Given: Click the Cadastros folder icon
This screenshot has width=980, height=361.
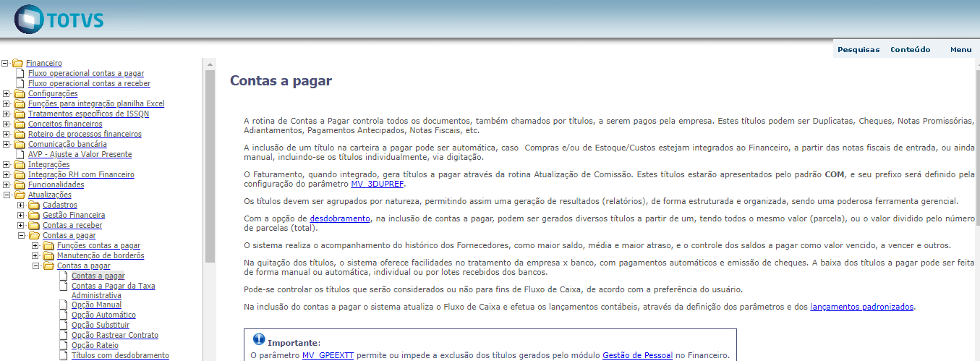Looking at the screenshot, I should pos(35,205).
